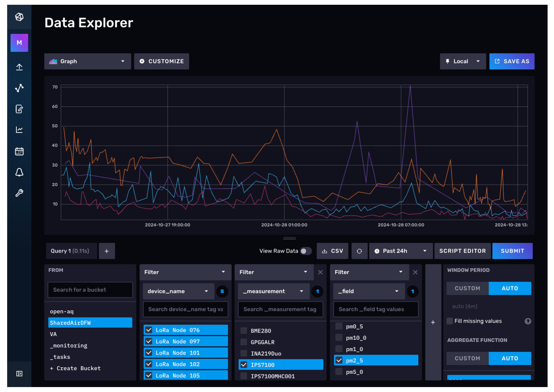Open the _measurement tag key dropdown
The width and height of the screenshot is (554, 392).
click(x=274, y=291)
